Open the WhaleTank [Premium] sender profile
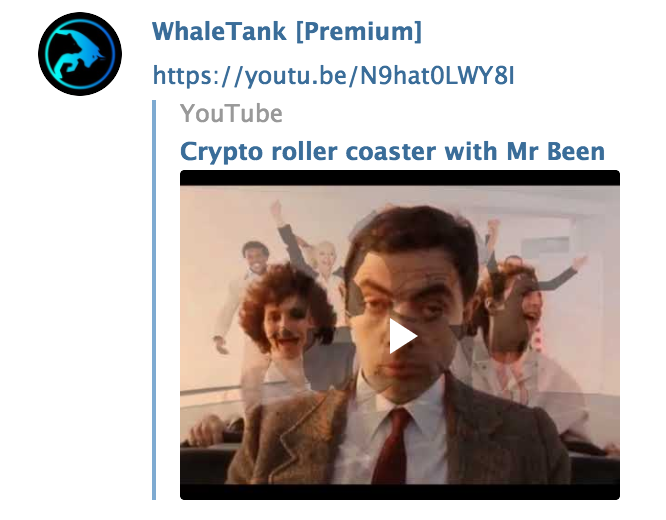This screenshot has height=520, width=666. (x=287, y=31)
